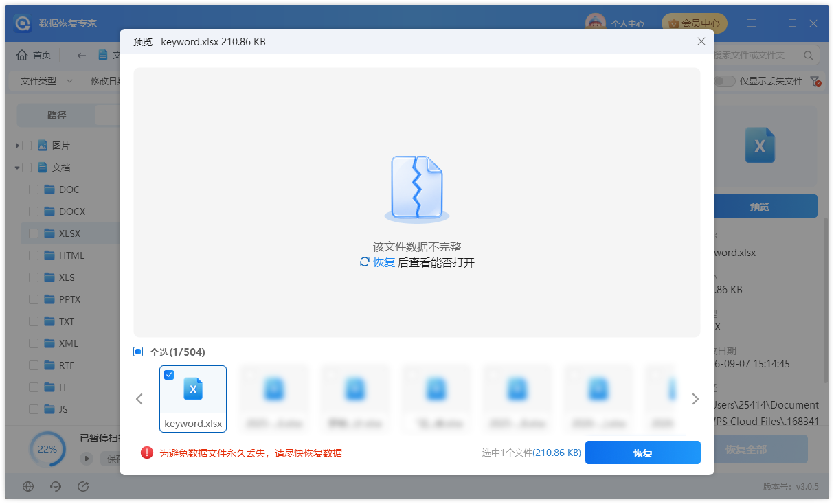Click the globe language icon in status bar
This screenshot has height=504, width=834.
click(28, 486)
